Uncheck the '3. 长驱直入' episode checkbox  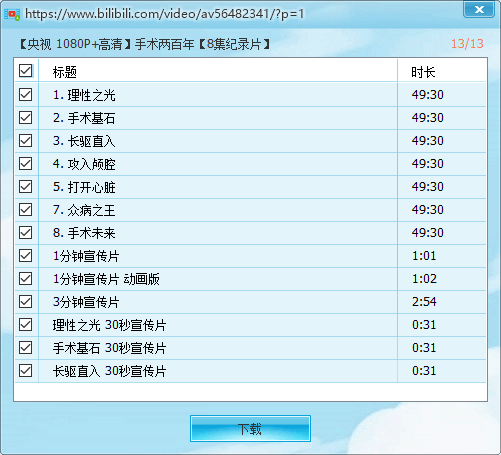coord(26,141)
